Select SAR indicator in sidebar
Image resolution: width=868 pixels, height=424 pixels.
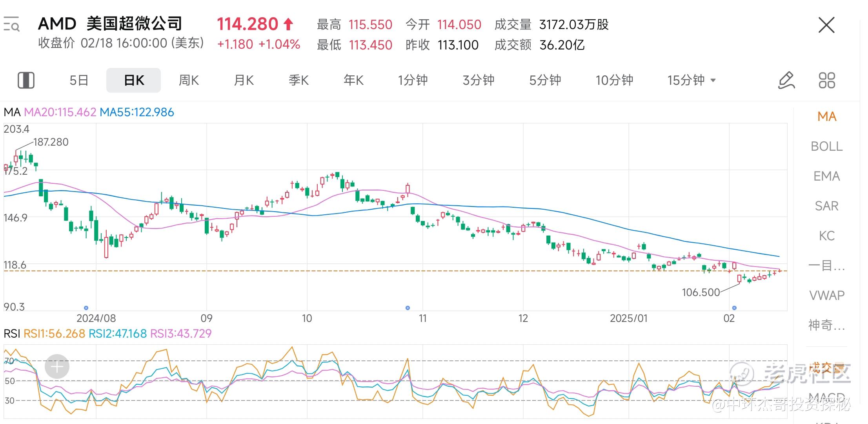click(x=827, y=206)
